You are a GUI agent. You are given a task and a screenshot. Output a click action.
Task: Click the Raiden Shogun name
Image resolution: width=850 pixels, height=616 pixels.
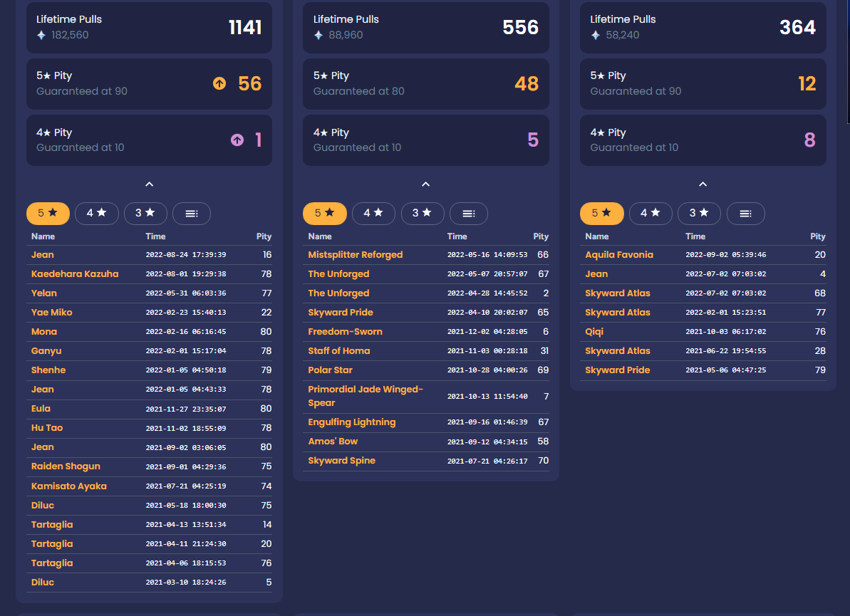66,466
